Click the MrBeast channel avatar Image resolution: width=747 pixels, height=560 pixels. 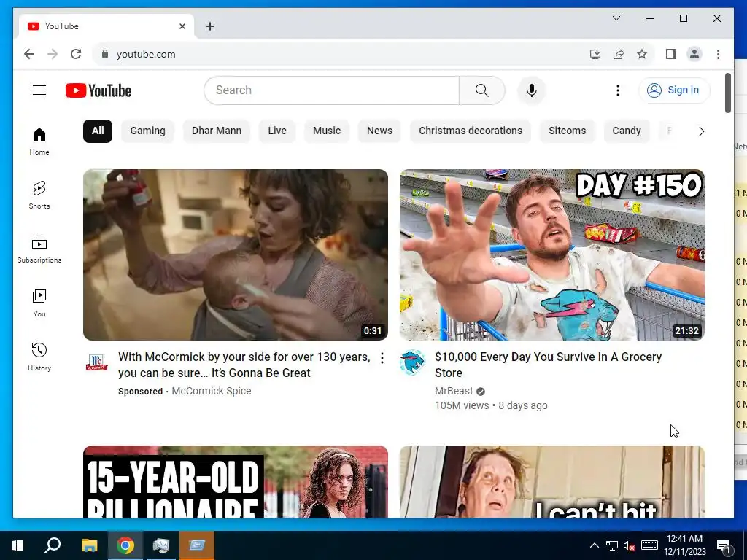click(413, 363)
